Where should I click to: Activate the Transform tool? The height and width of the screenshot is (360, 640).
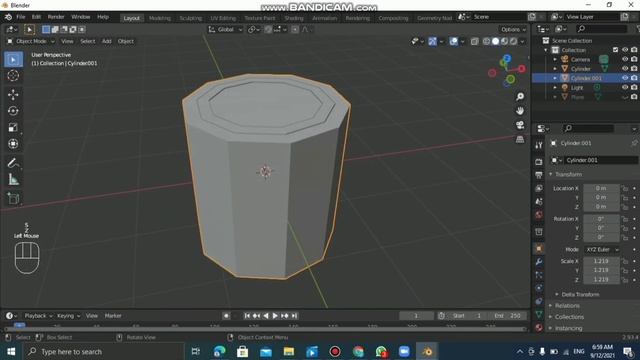tap(13, 144)
